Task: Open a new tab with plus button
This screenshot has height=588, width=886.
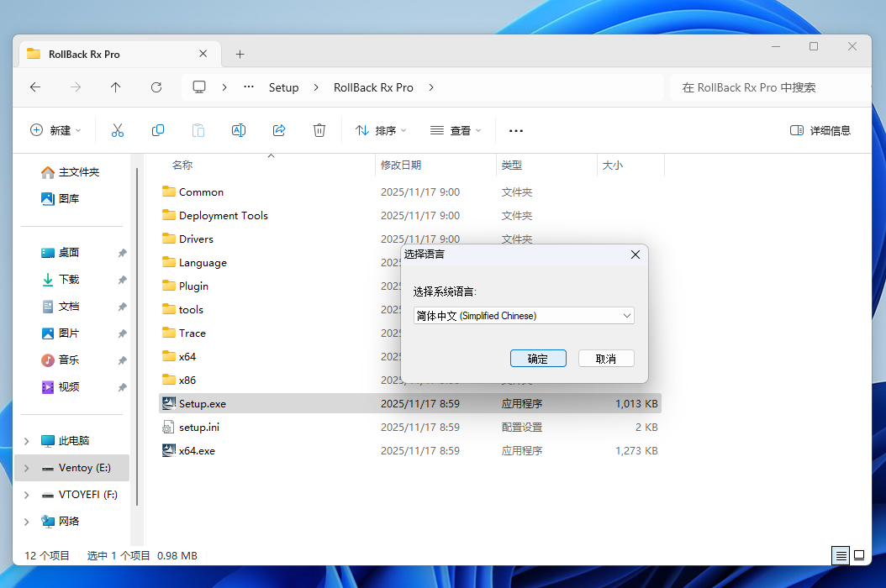Action: (x=240, y=54)
